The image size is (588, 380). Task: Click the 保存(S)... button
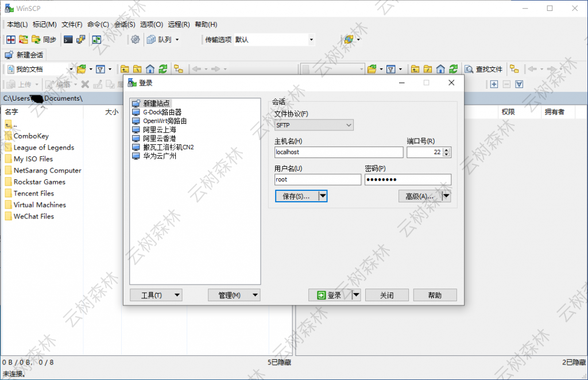(x=297, y=196)
